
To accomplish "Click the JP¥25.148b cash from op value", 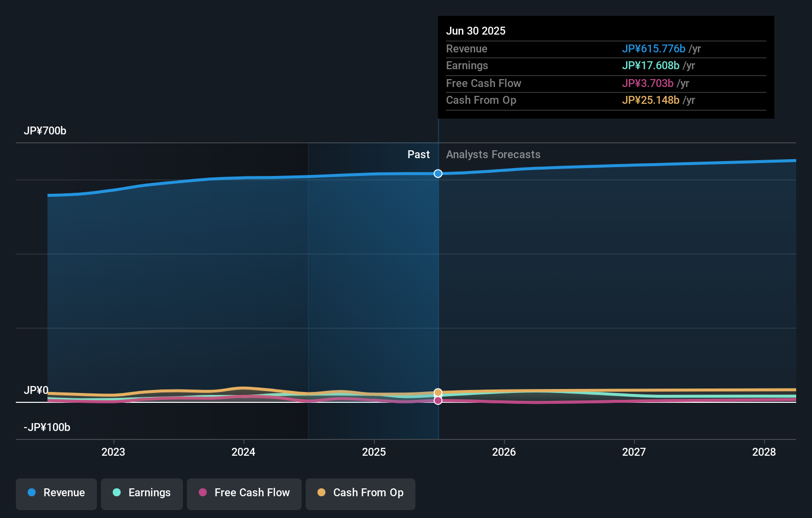I will click(651, 100).
